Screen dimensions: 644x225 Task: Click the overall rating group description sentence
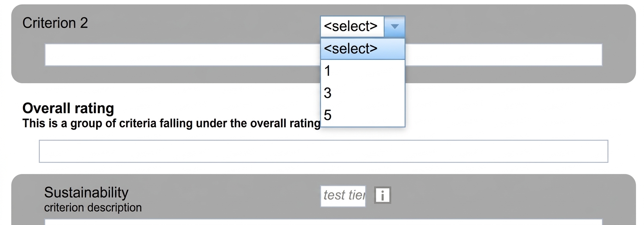(171, 123)
